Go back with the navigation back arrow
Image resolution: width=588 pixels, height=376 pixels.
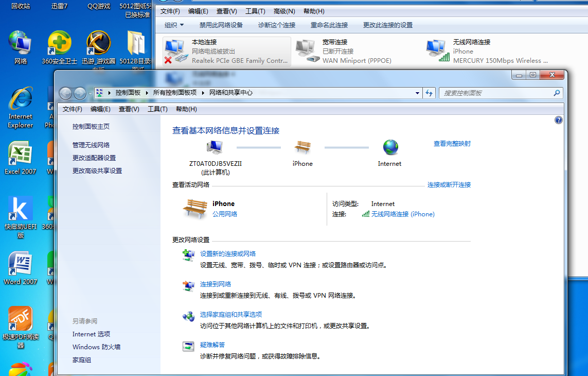click(x=66, y=93)
